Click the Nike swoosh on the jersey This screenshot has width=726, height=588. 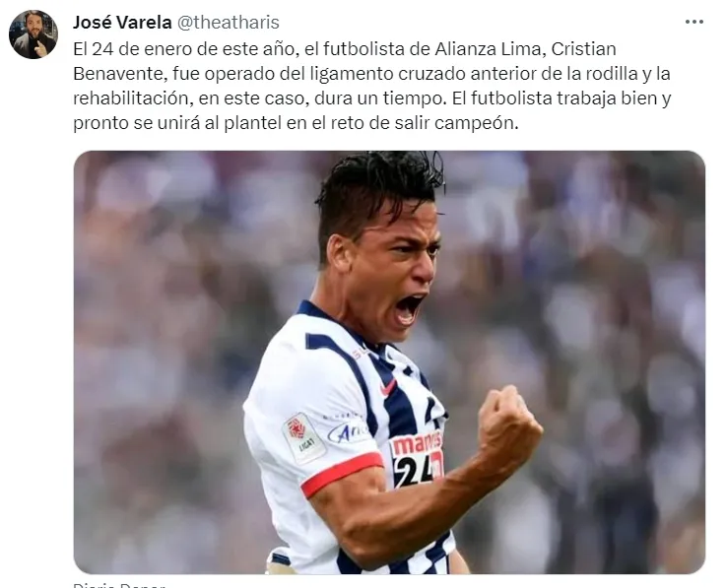(388, 387)
